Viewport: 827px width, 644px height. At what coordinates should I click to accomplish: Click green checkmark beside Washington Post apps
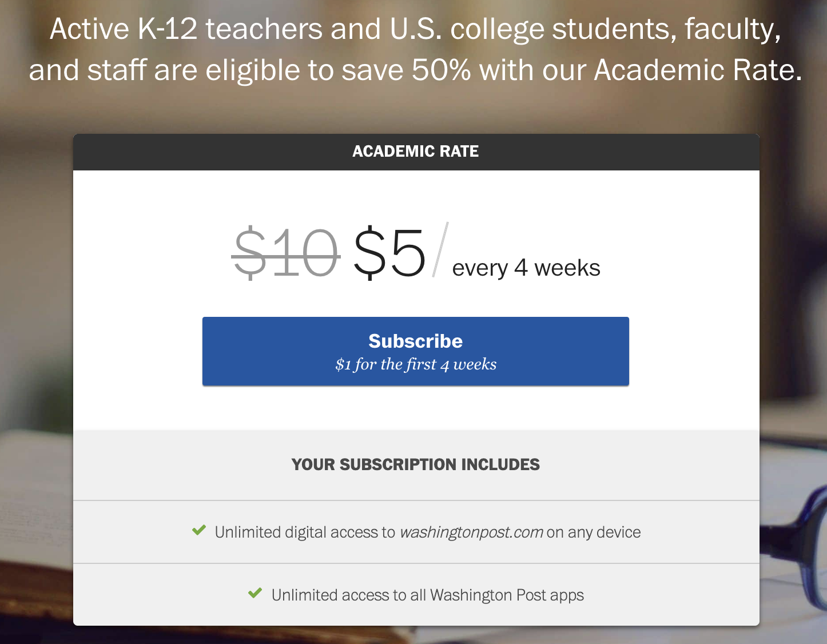[255, 594]
